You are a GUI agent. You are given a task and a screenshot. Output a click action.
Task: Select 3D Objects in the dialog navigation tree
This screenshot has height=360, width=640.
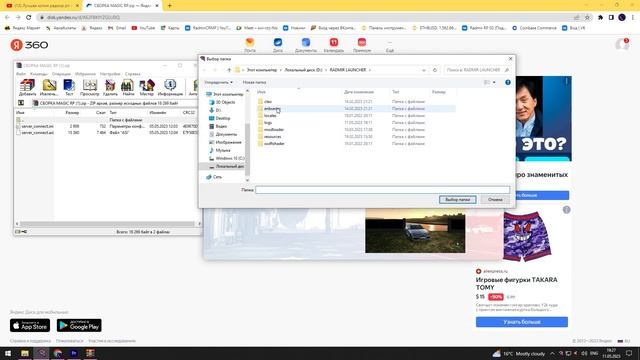(225, 102)
